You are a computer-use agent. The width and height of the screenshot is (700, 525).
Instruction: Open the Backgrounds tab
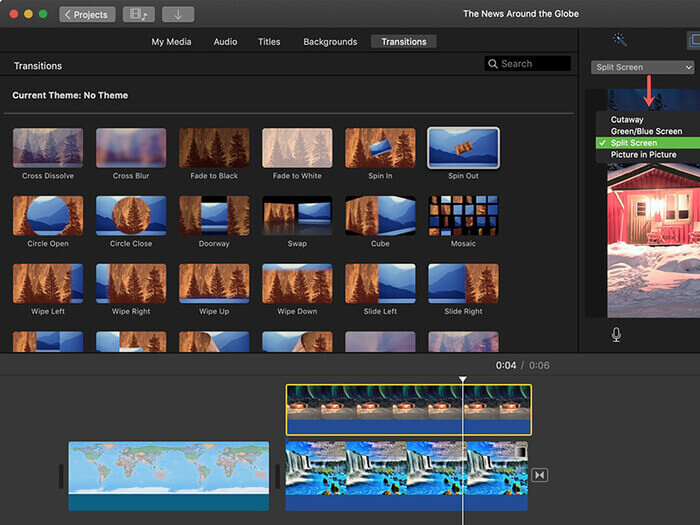coord(330,42)
